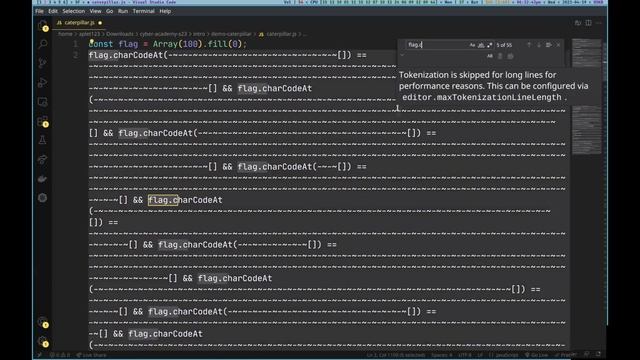Open the File menu
This screenshot has height=360, width=640.
pos(39,11)
